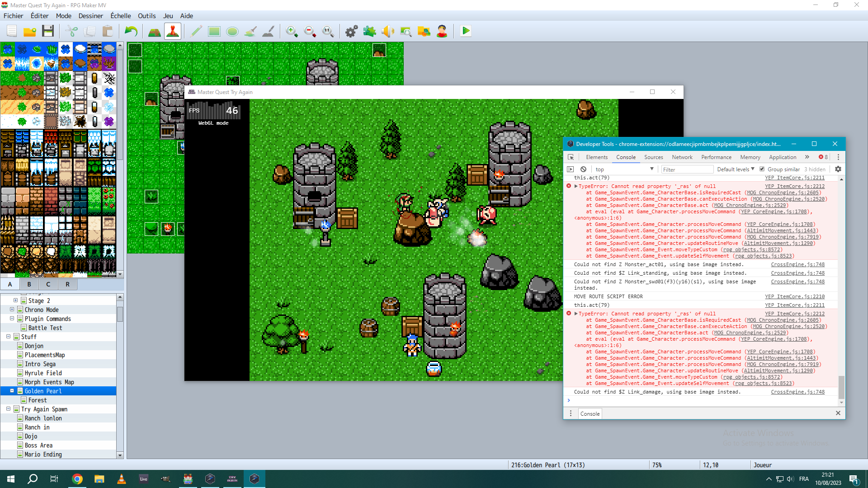The height and width of the screenshot is (488, 868).
Task: Select the Boss Area map
Action: (x=38, y=445)
